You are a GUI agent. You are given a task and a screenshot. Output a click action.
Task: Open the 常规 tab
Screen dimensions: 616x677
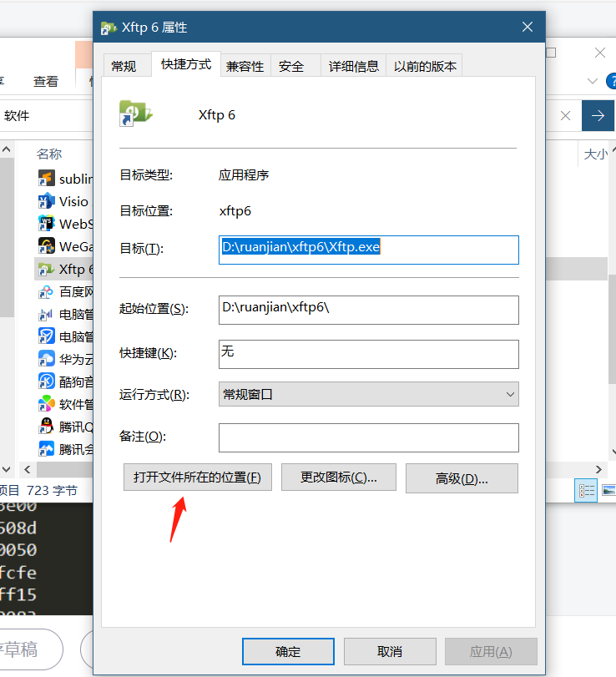124,66
